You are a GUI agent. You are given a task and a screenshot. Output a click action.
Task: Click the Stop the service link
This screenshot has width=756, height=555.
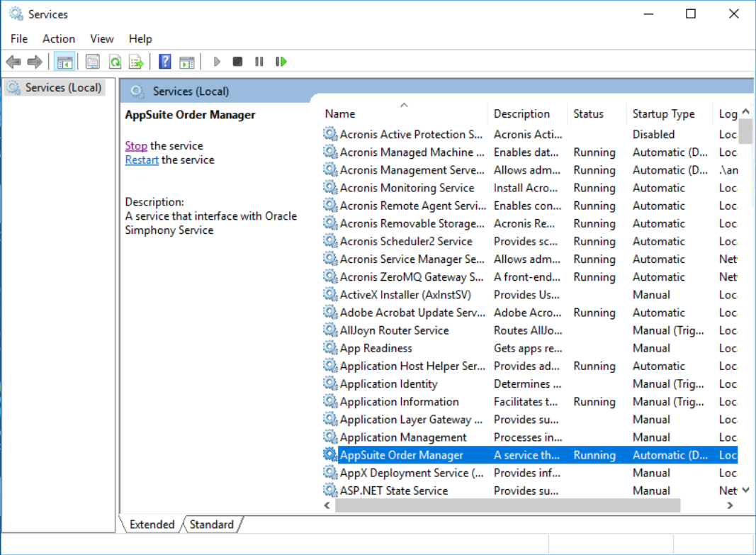pyautogui.click(x=136, y=145)
